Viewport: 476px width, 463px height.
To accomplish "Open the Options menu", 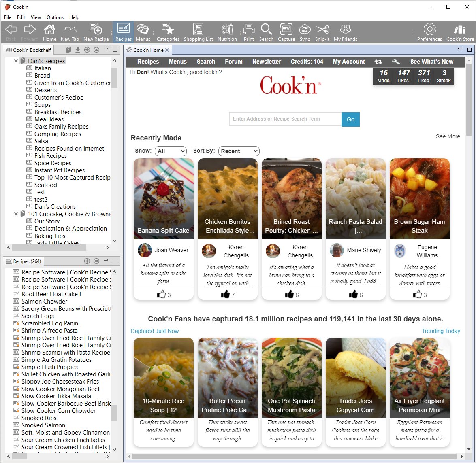I will 55,17.
